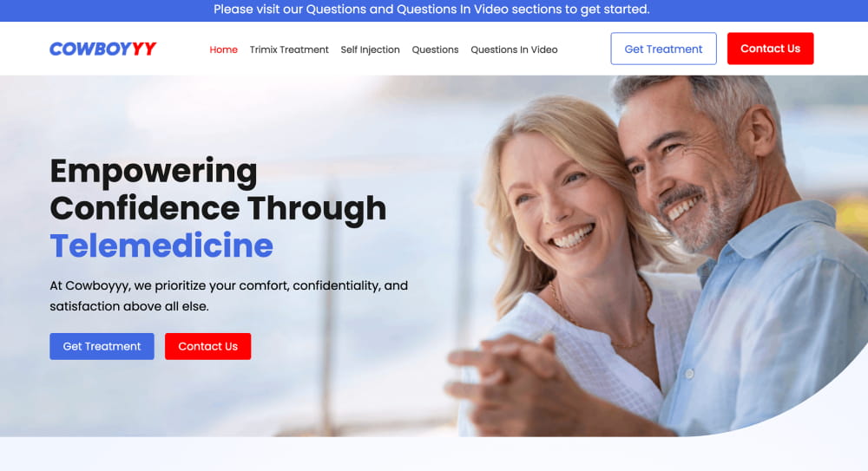The width and height of the screenshot is (868, 471).
Task: Open the Self Injection menu item
Action: (x=371, y=49)
